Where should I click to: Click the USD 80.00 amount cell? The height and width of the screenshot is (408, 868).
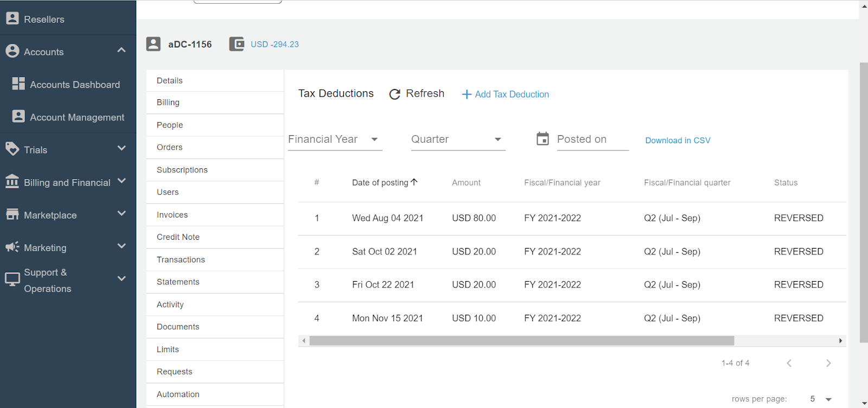coord(474,218)
